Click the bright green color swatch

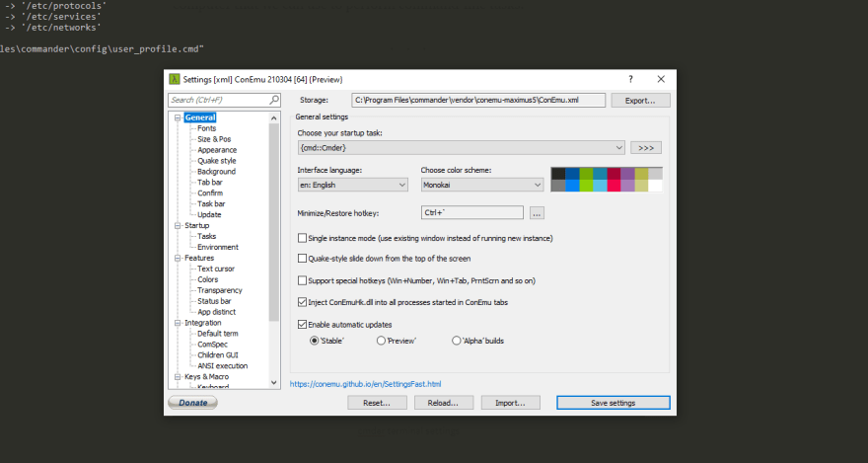586,185
